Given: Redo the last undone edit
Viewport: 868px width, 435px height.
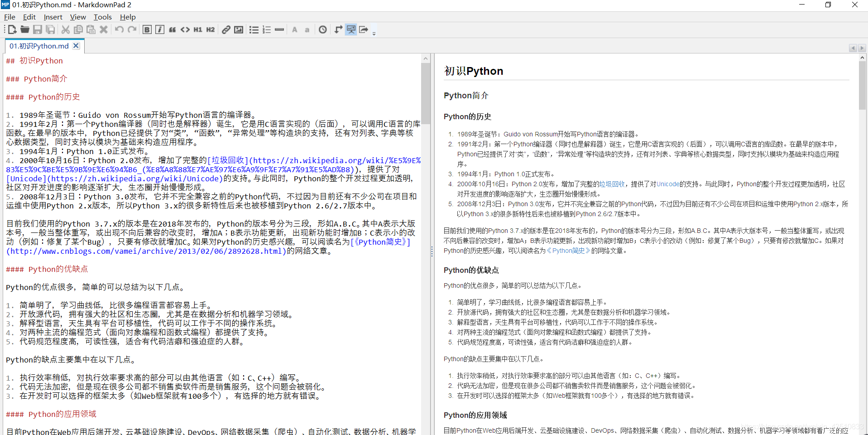Looking at the screenshot, I should (x=132, y=29).
